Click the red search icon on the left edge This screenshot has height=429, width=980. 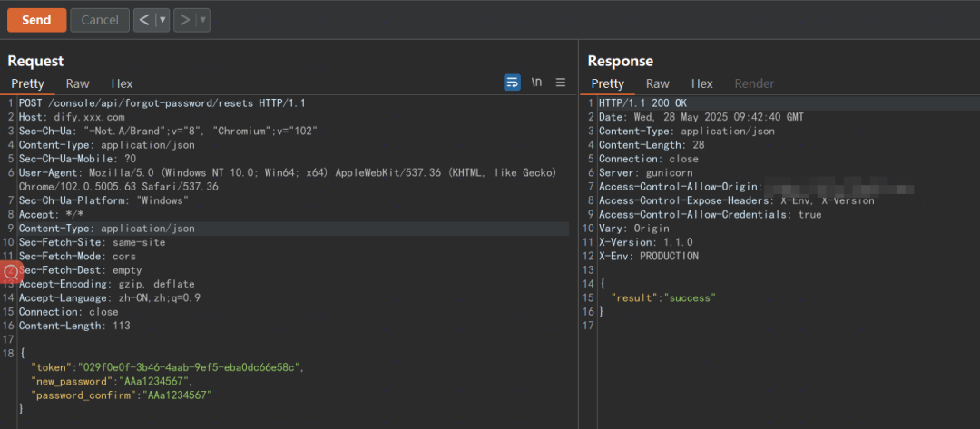coord(11,271)
